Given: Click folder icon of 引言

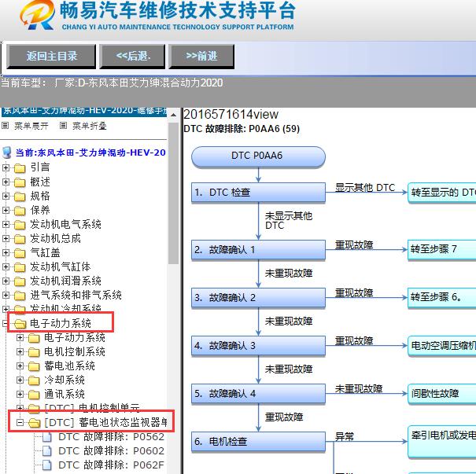Looking at the screenshot, I should (20, 167).
